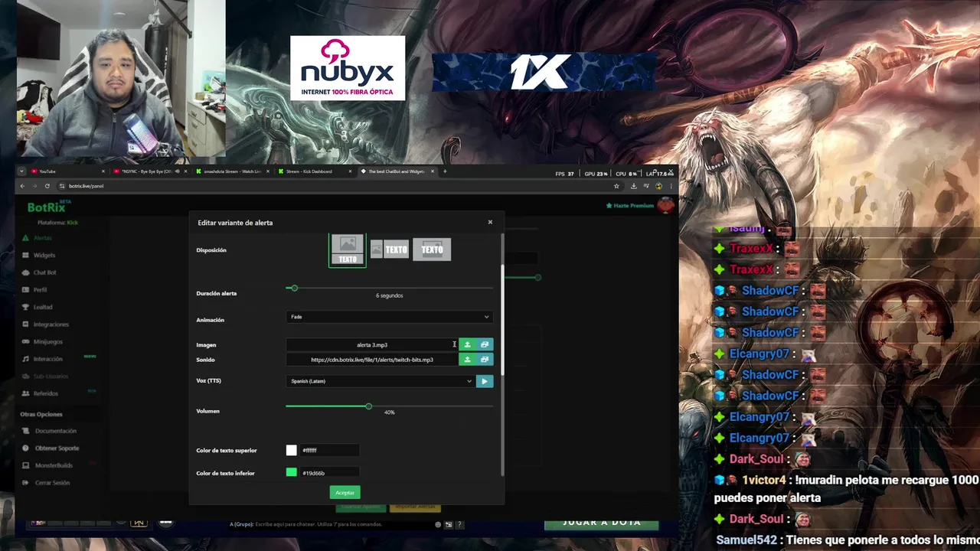Reload the browser page
The image size is (980, 551).
tap(47, 186)
